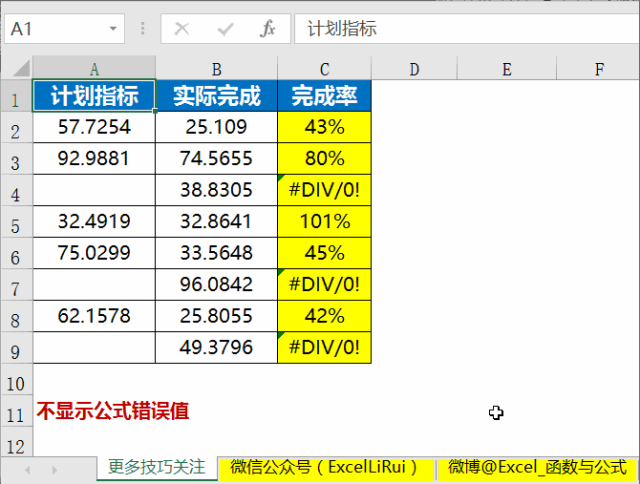Click cell with value 96.0842
The image size is (640, 484).
point(216,285)
